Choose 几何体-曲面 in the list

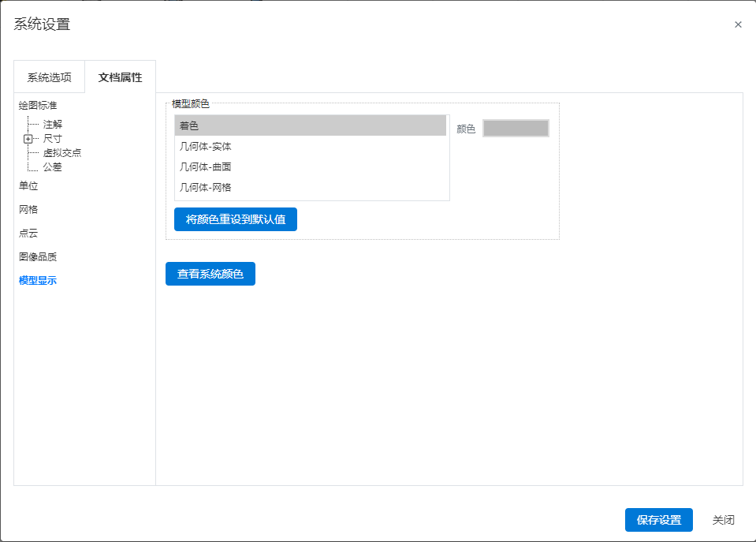click(311, 167)
